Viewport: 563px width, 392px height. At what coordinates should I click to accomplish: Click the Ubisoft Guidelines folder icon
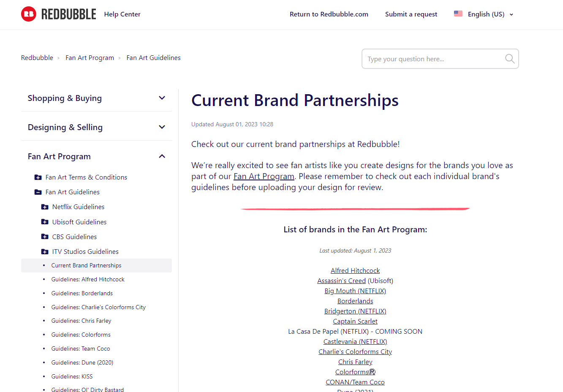click(x=45, y=222)
